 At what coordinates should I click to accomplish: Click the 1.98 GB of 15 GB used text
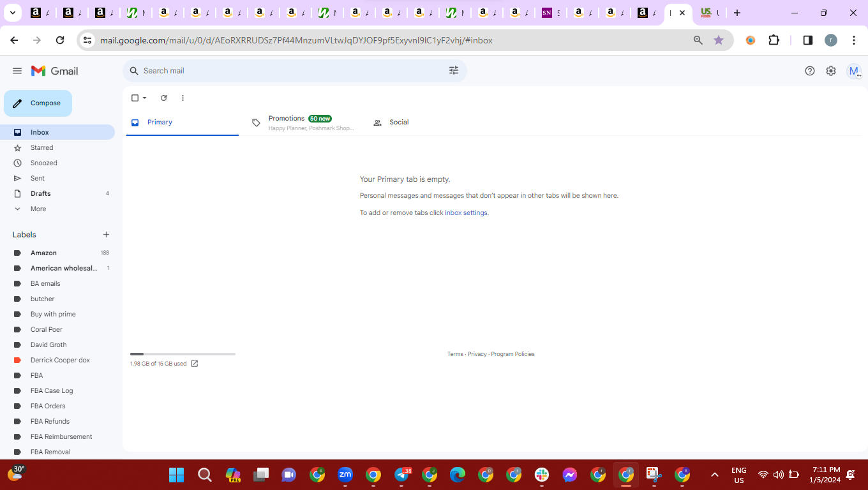158,364
